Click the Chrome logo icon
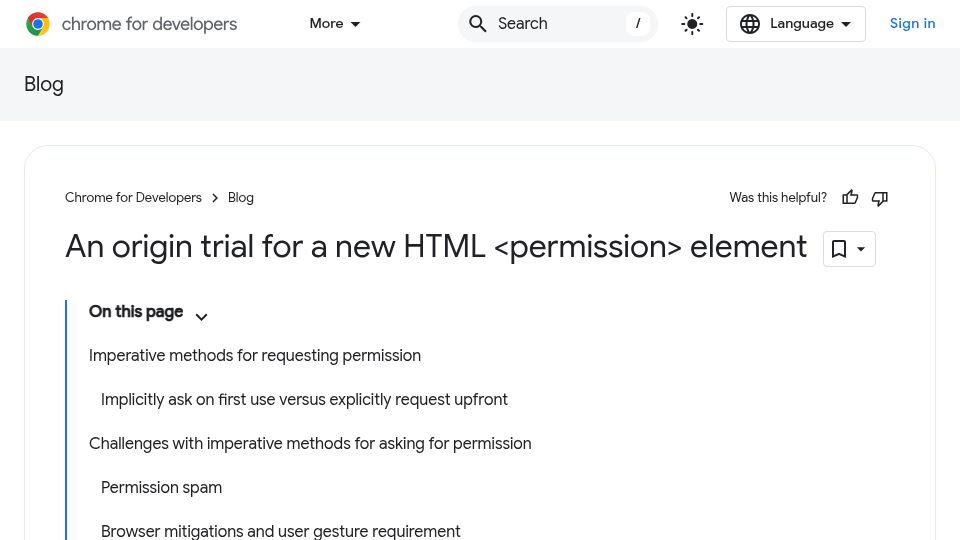960x540 pixels. click(38, 24)
